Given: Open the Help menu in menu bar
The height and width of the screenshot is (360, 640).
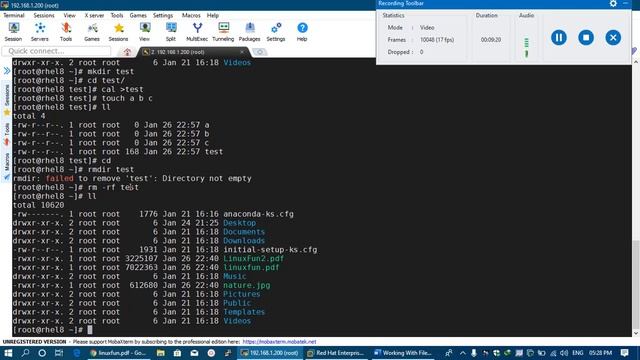Looking at the screenshot, I should [x=213, y=15].
